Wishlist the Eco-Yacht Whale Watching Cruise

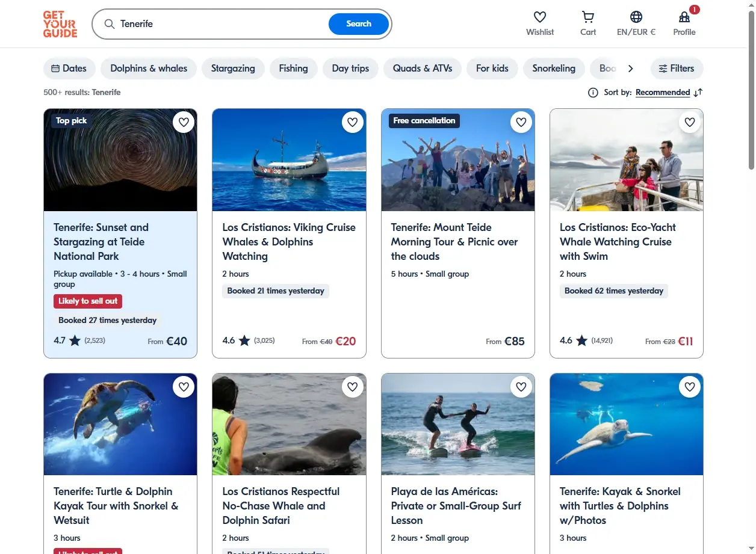point(689,122)
